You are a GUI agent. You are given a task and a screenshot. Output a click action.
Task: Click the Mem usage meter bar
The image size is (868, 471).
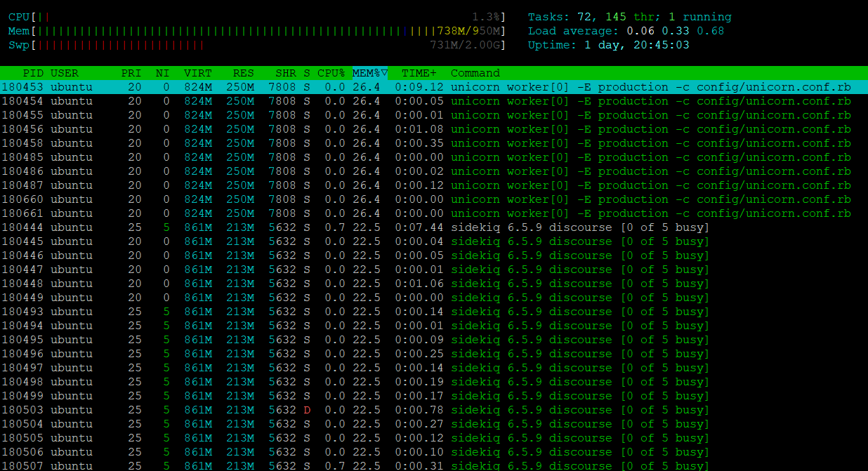coord(267,31)
